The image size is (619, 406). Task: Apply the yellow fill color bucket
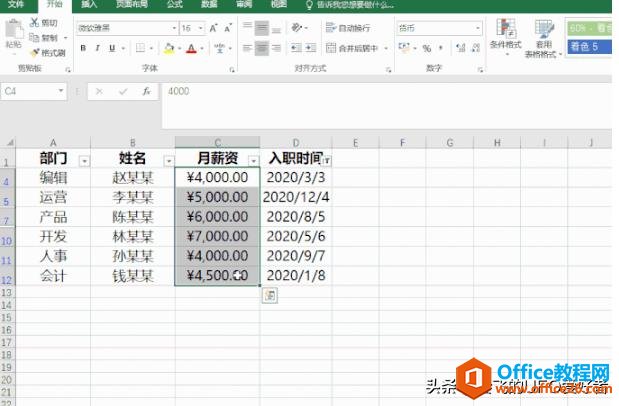tap(169, 49)
